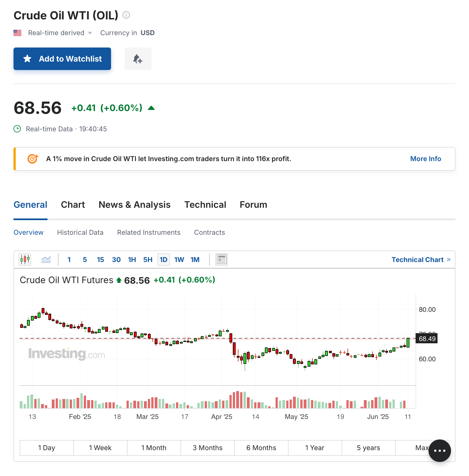The image size is (469, 476).
Task: Select the 6 Months range button
Action: click(261, 448)
